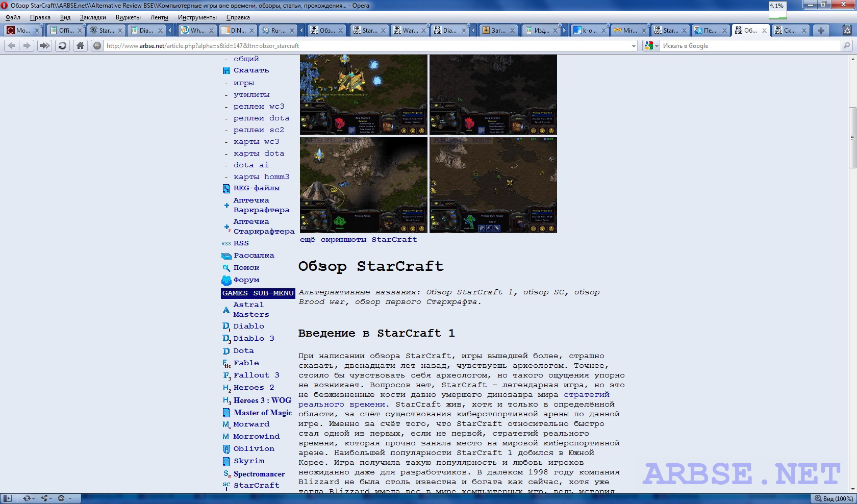Click the Oblivion game icon

click(x=226, y=449)
